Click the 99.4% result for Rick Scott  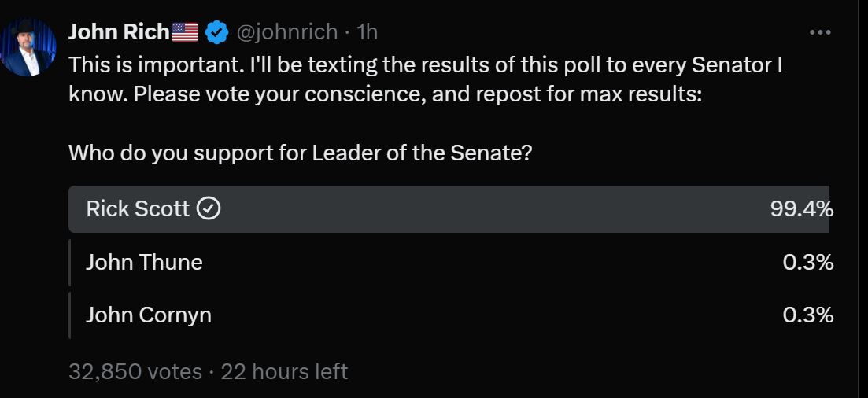click(x=802, y=208)
